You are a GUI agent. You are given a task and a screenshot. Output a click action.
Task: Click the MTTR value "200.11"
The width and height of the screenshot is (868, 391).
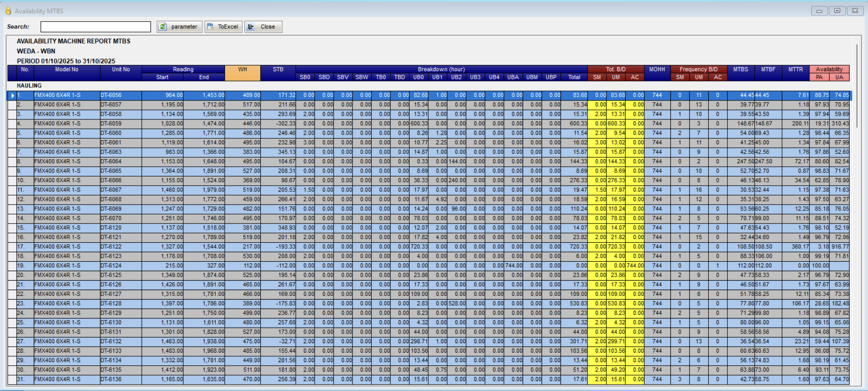(x=796, y=123)
